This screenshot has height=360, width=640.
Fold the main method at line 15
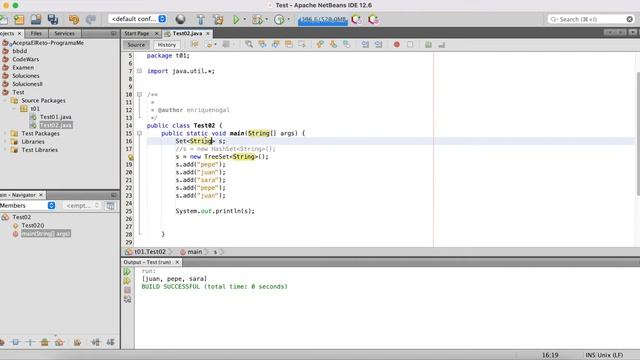[x=139, y=133]
